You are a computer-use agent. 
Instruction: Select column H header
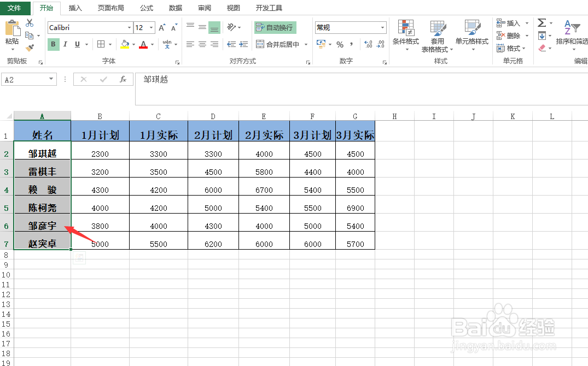click(x=394, y=116)
